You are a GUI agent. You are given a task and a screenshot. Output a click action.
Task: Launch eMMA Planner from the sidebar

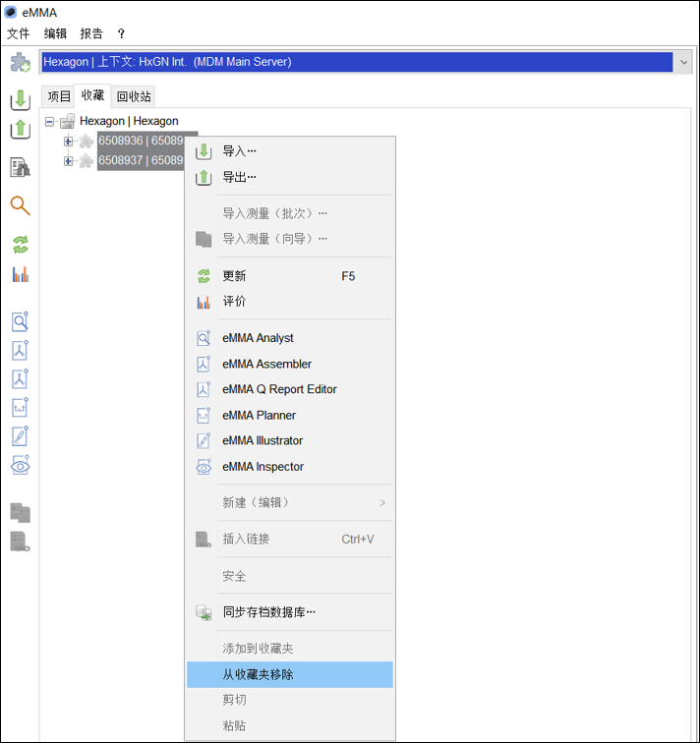[20, 408]
